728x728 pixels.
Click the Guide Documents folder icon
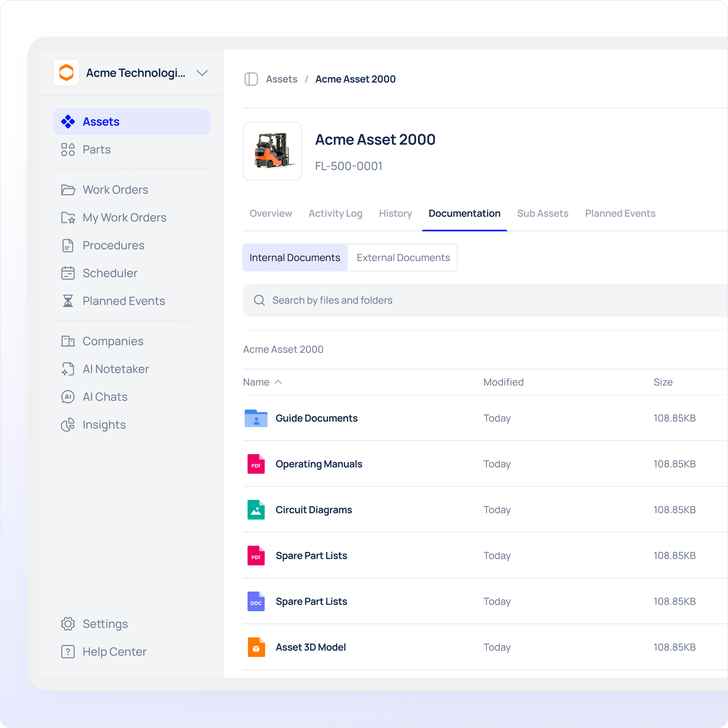pos(256,418)
